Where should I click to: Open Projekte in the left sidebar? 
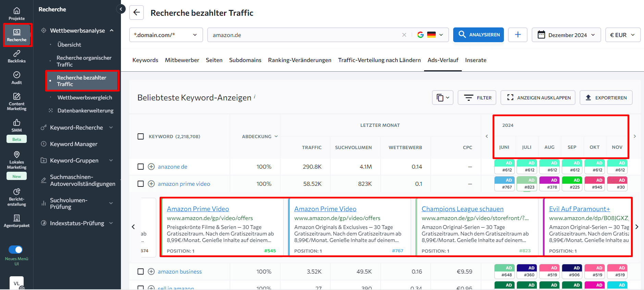click(x=16, y=14)
